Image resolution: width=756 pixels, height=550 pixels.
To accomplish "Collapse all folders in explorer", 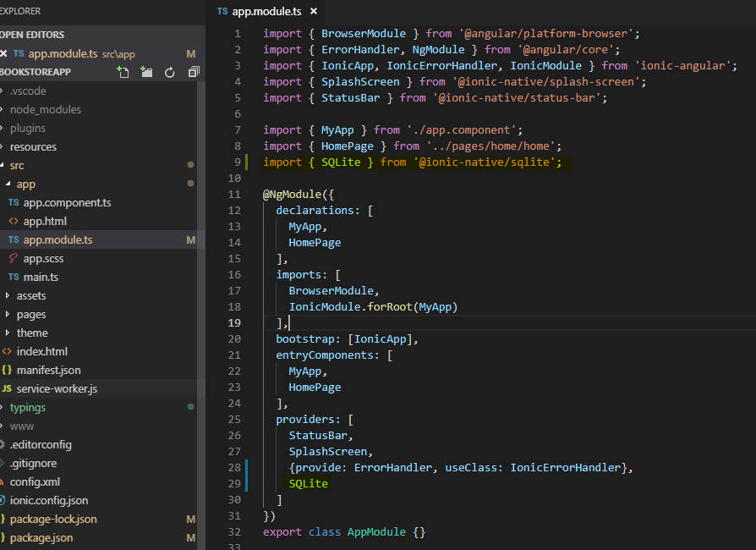I will click(x=193, y=73).
